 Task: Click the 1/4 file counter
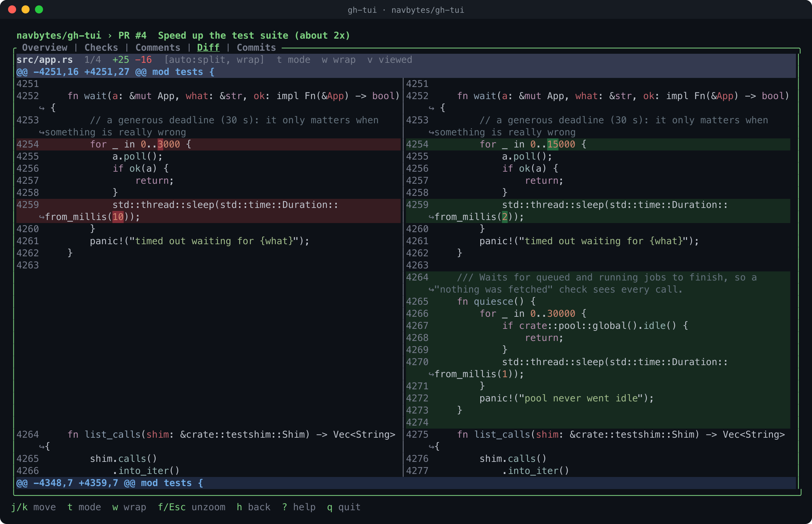coord(93,60)
